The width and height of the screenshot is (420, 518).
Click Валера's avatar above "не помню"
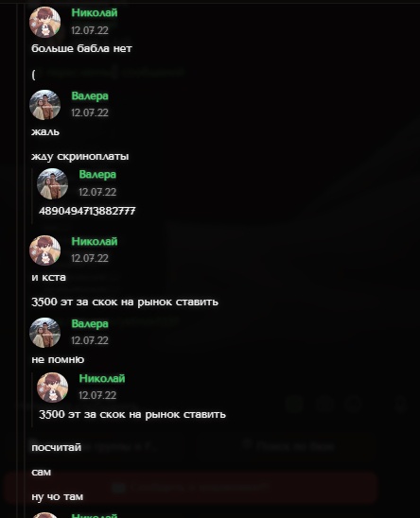(x=45, y=333)
